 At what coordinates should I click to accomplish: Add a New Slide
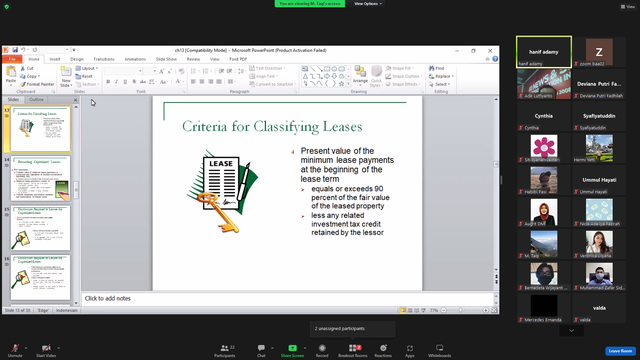tap(66, 76)
